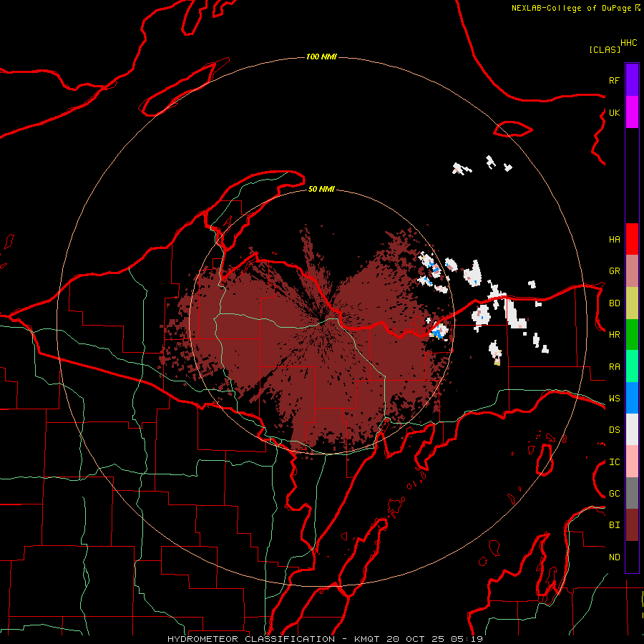
Task: Click the ND legend label
Action: coord(614,557)
